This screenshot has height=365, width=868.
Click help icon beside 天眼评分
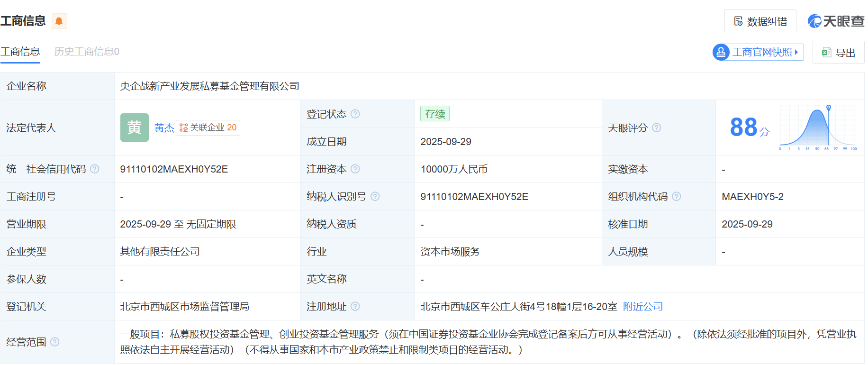657,128
